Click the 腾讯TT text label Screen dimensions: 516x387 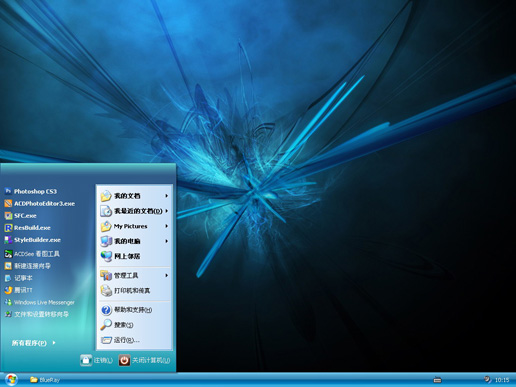23,290
